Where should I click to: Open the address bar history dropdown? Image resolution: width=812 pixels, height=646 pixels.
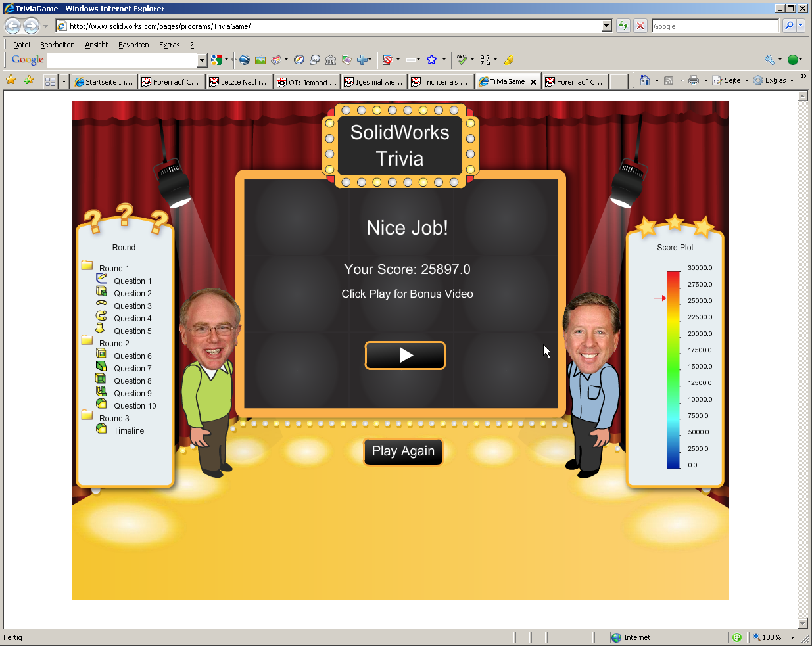click(607, 26)
